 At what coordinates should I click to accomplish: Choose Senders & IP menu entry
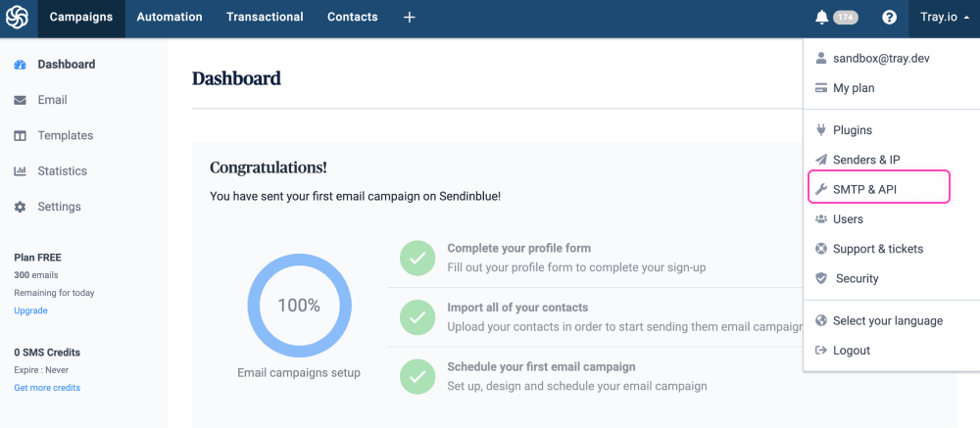[x=866, y=160]
